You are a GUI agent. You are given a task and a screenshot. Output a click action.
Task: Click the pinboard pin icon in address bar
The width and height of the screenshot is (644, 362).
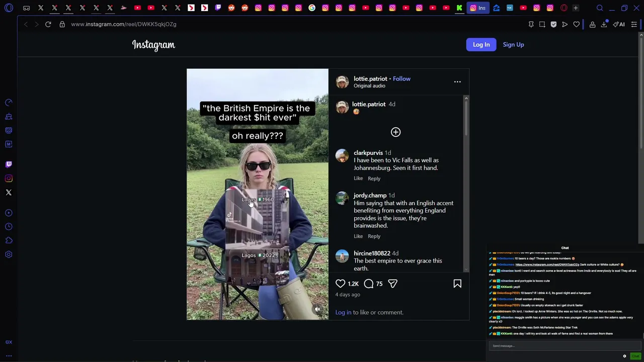pos(531,24)
